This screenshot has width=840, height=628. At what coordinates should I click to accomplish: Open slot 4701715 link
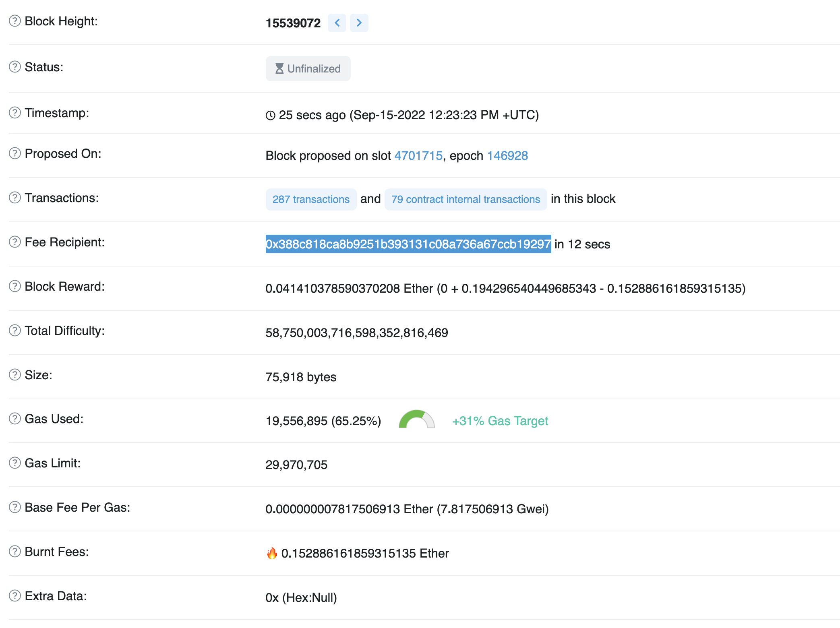click(x=418, y=155)
